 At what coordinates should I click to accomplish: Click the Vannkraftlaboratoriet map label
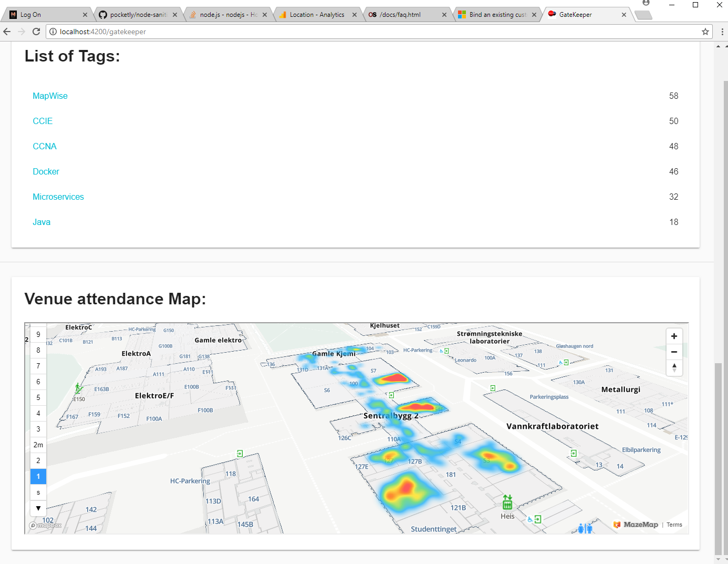[553, 426]
